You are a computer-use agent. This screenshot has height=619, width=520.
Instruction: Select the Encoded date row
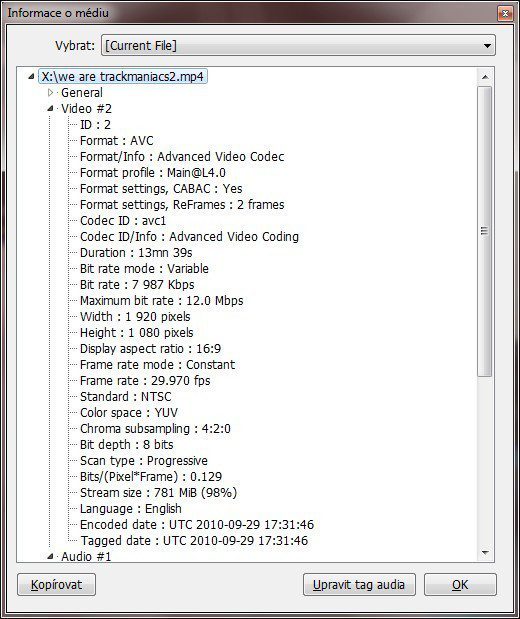[197, 525]
